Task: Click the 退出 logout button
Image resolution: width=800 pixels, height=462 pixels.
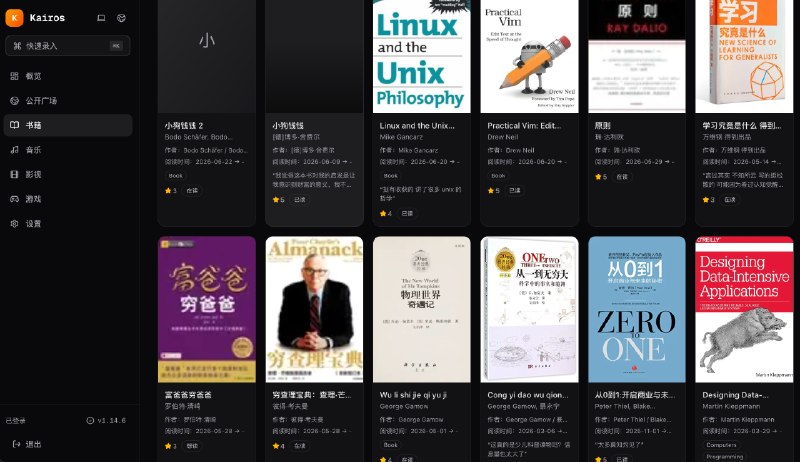Action: click(68, 444)
